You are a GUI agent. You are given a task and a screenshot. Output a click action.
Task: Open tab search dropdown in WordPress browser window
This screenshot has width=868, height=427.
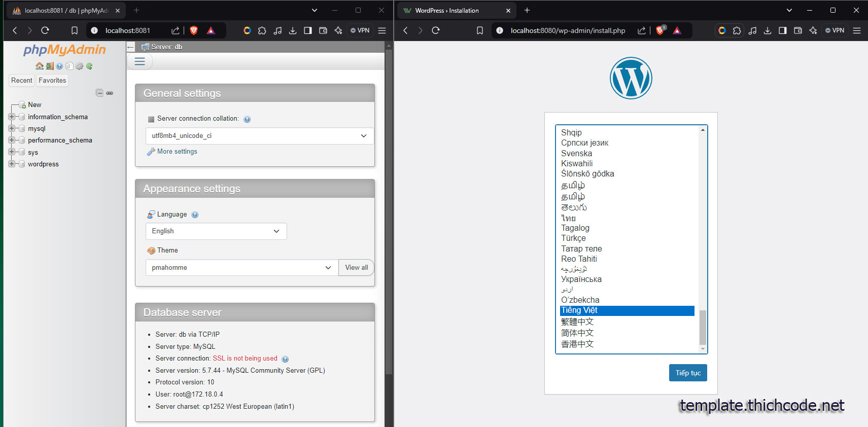(x=789, y=10)
